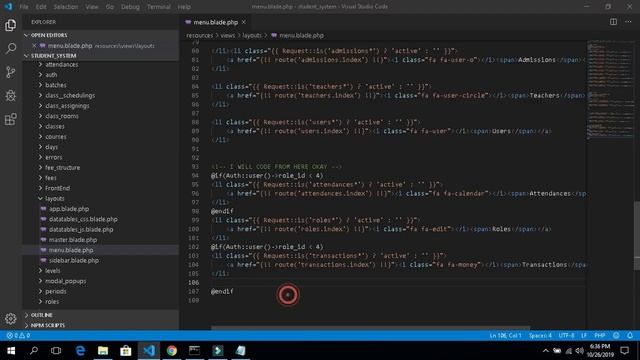Image resolution: width=640 pixels, height=360 pixels.
Task: Click resources in the breadcrumb path
Action: pos(200,36)
